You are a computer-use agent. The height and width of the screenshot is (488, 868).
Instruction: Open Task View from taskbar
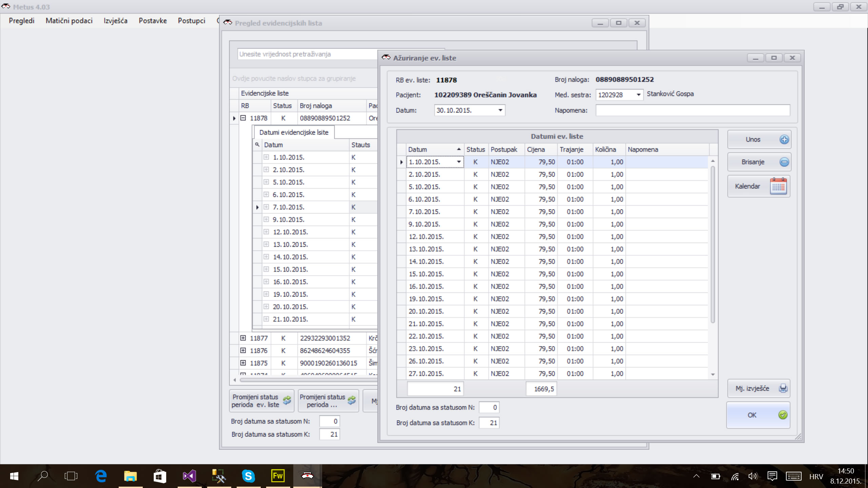(71, 476)
